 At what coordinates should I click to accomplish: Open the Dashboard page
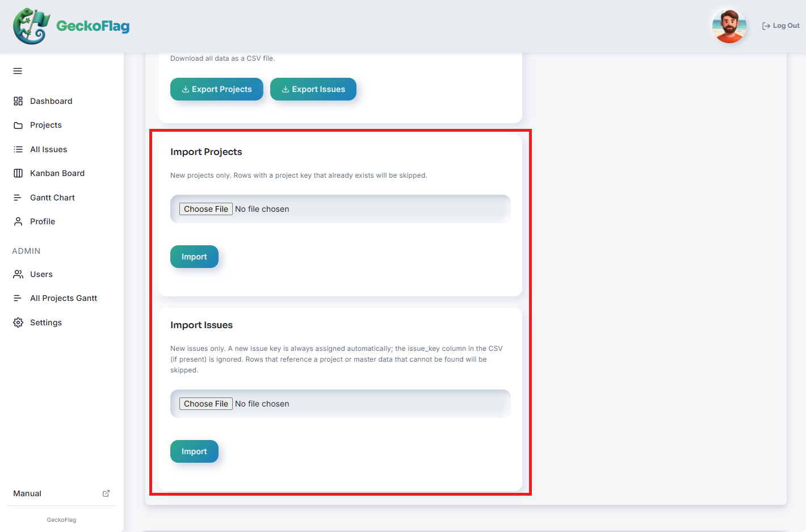[51, 101]
